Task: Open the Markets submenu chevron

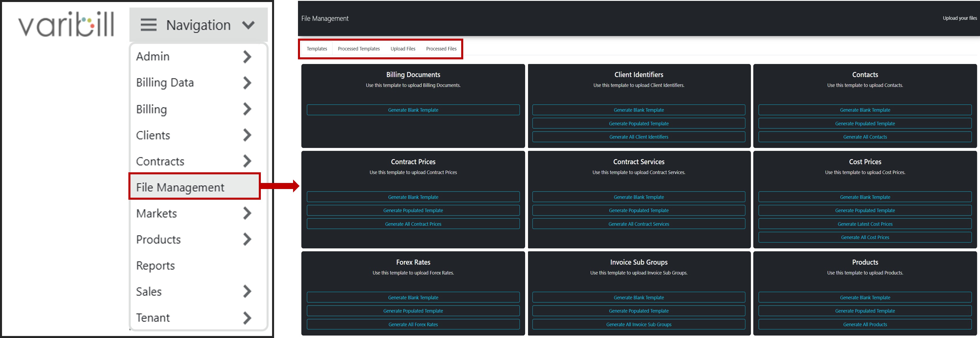Action: click(247, 213)
